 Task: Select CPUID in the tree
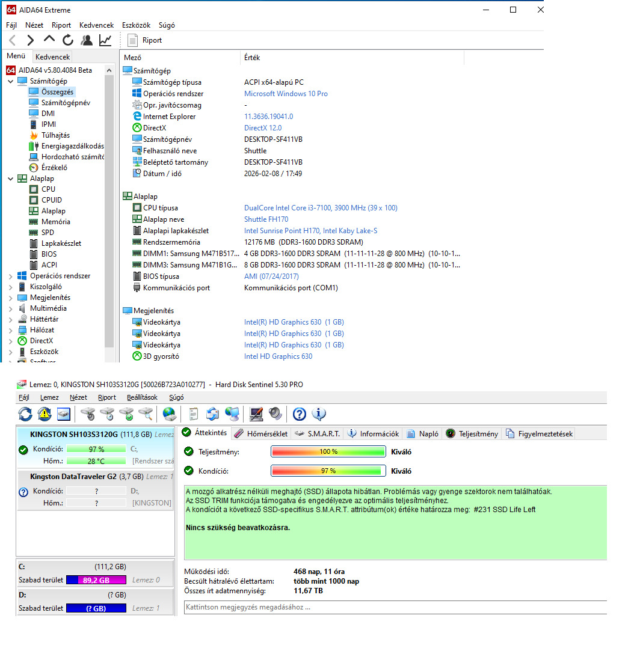tap(52, 200)
